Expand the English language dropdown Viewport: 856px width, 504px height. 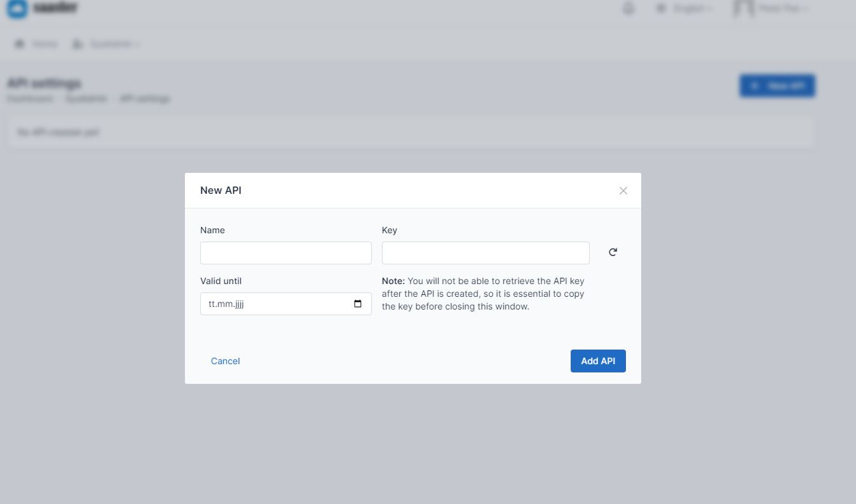coord(693,9)
